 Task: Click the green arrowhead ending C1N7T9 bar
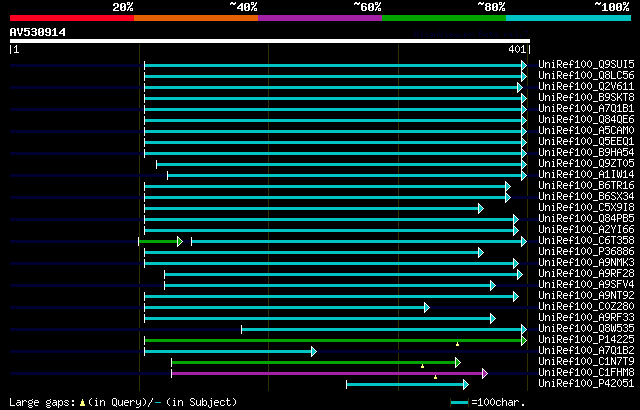point(458,362)
